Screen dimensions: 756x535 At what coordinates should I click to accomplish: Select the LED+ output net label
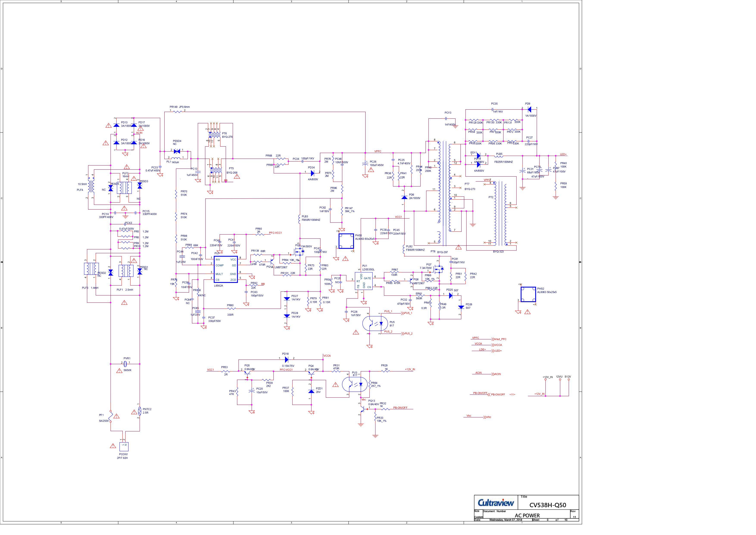pos(563,154)
